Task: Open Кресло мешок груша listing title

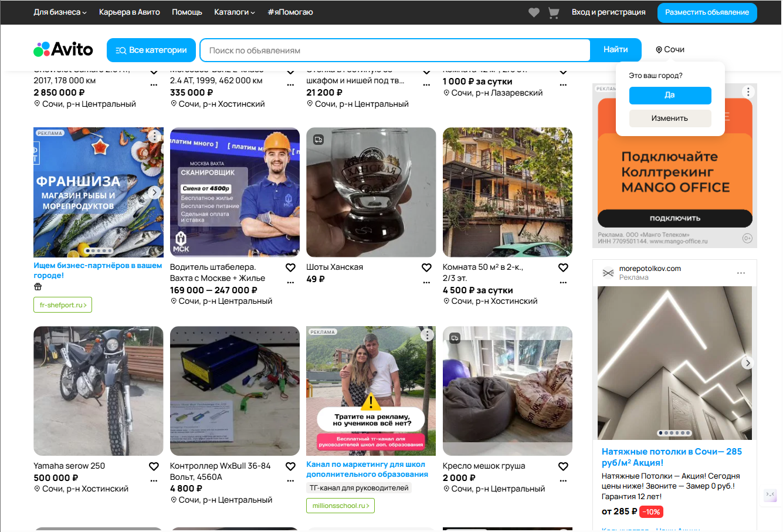Action: point(484,466)
